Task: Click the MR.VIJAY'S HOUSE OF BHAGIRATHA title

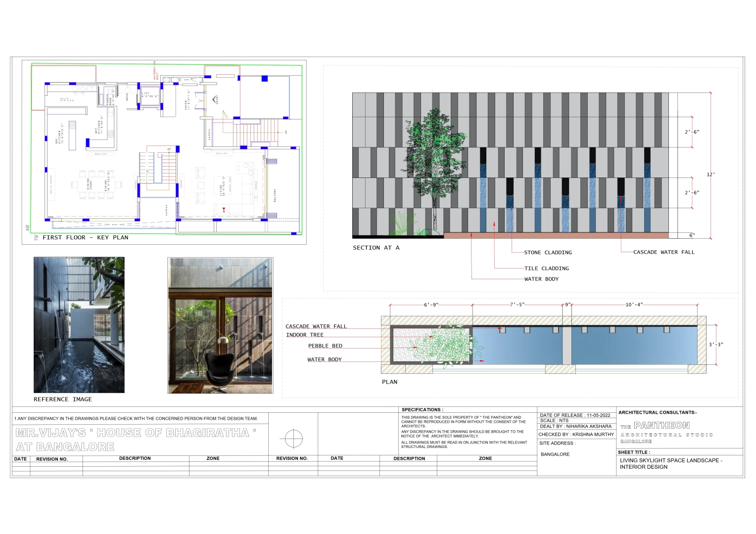Action: coord(136,440)
